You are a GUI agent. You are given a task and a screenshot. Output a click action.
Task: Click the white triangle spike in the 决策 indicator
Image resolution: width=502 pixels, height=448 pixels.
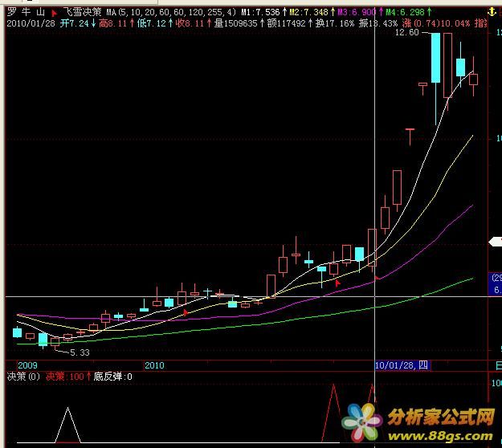click(x=68, y=424)
